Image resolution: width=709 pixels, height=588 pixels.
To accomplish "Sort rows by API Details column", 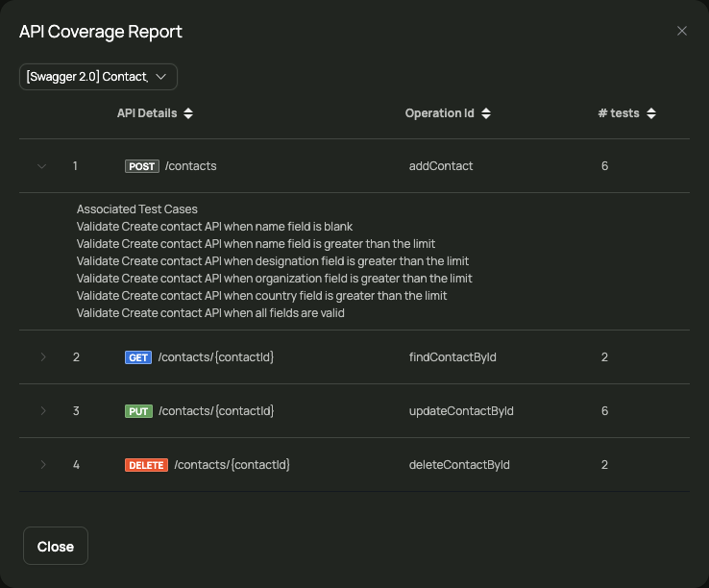I will pyautogui.click(x=188, y=113).
